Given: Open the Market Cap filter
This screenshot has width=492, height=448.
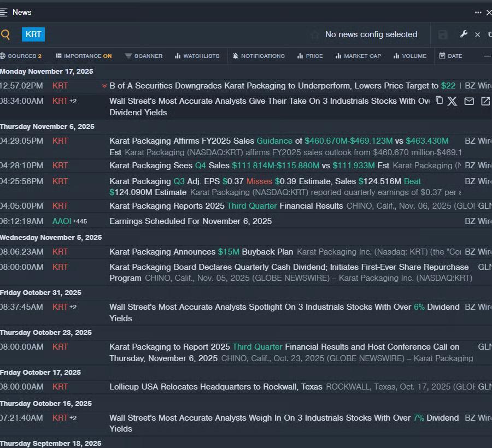Looking at the screenshot, I should (x=358, y=56).
